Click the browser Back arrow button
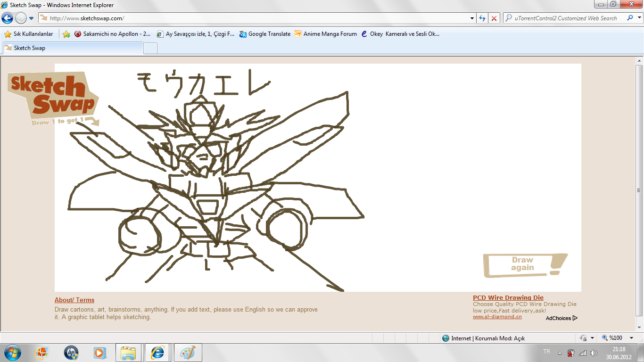644x362 pixels. pos(8,18)
